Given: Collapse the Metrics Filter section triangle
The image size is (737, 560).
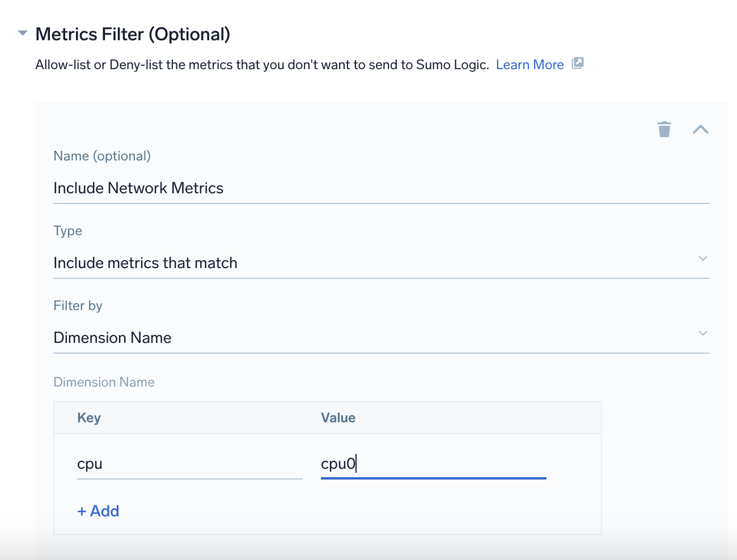Looking at the screenshot, I should 23,33.
